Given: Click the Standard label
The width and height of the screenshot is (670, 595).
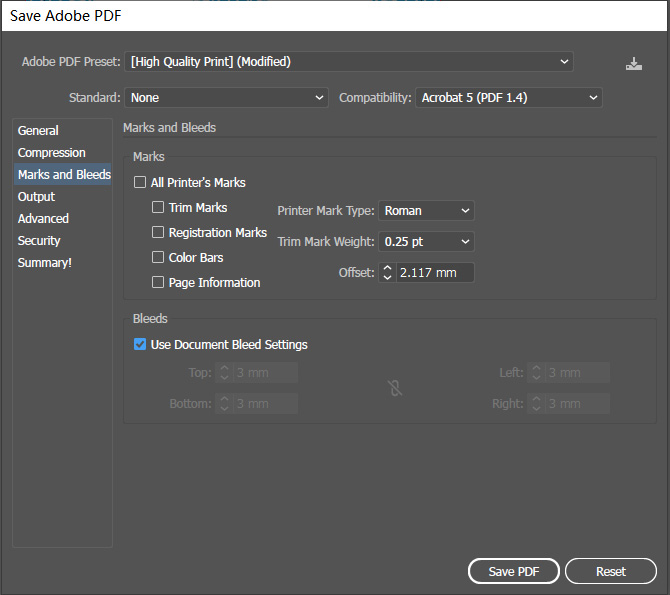Looking at the screenshot, I should [95, 97].
